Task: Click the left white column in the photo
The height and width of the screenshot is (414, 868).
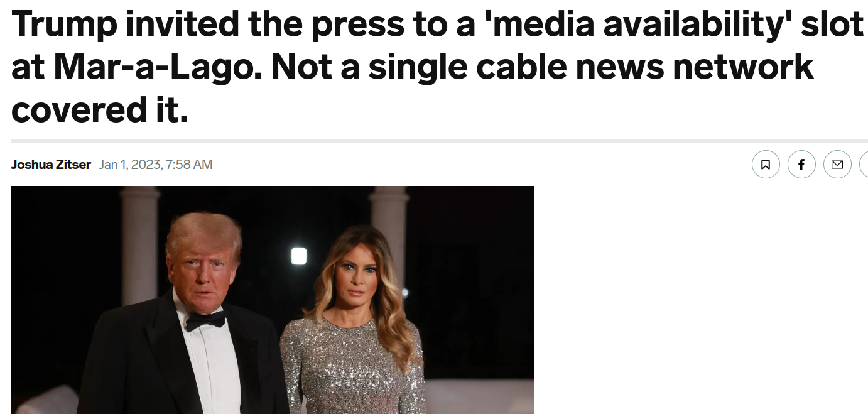Action: (x=140, y=239)
